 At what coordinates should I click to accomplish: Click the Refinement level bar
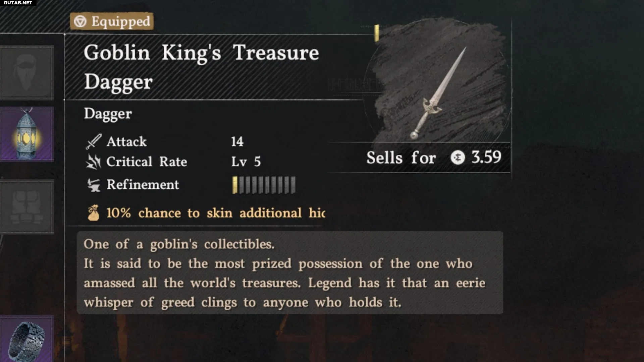[x=264, y=185]
